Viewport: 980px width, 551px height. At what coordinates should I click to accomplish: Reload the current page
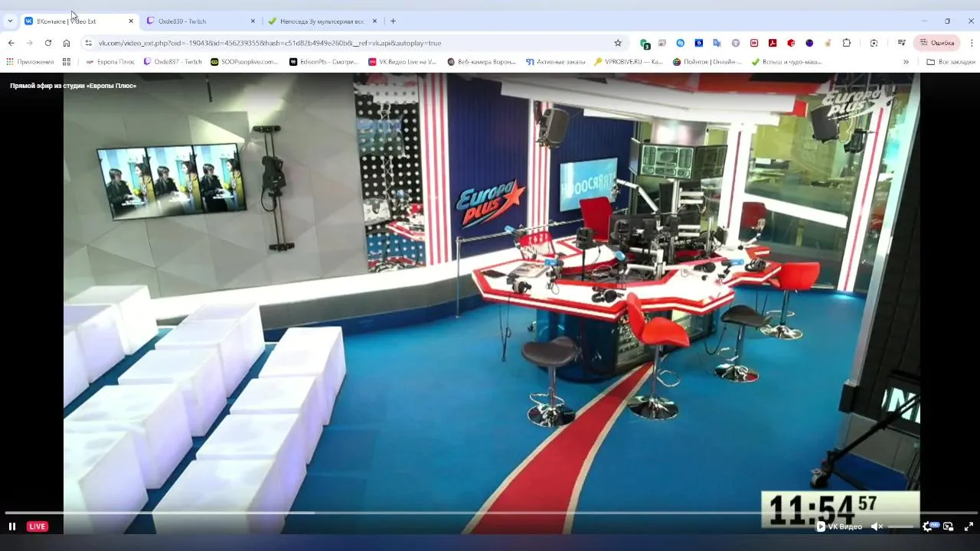click(48, 43)
